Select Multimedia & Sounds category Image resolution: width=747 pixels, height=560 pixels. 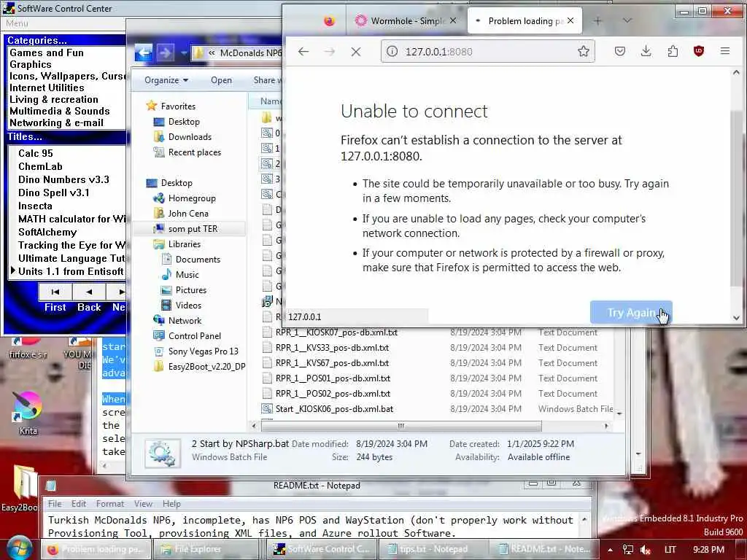click(x=60, y=111)
